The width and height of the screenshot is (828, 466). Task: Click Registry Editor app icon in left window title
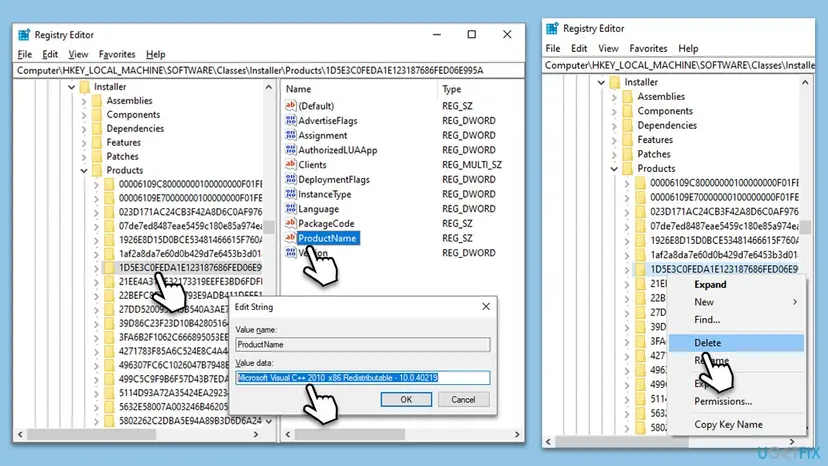tap(24, 35)
